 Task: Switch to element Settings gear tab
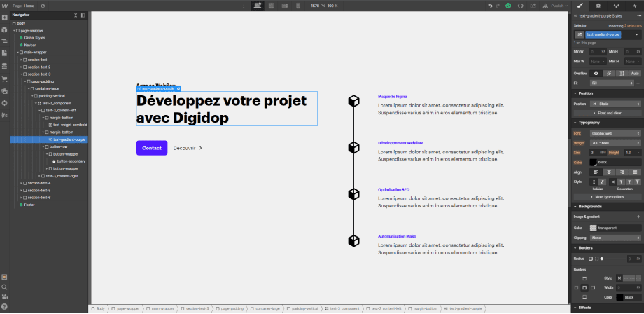pyautogui.click(x=598, y=6)
